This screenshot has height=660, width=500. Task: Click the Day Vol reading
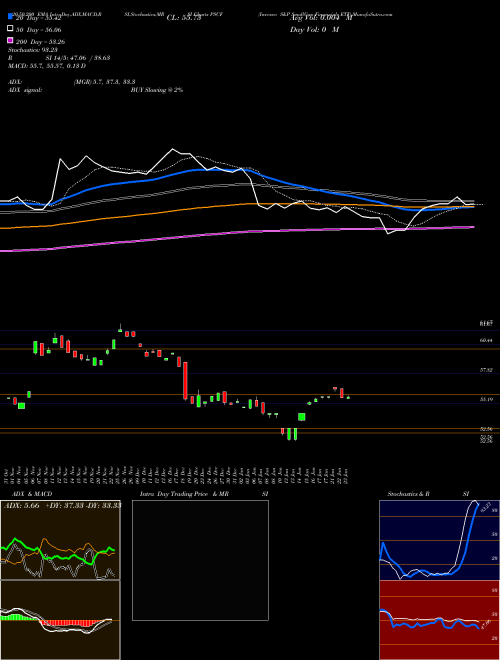point(314,29)
